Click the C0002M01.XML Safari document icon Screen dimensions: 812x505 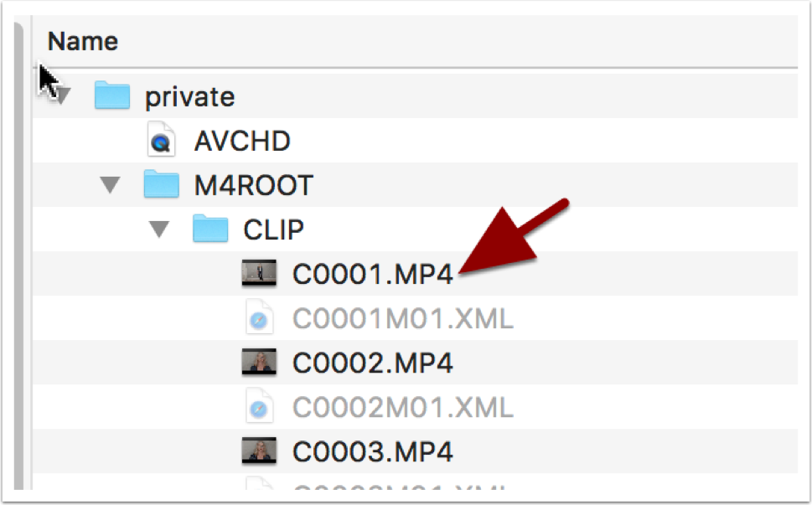point(259,405)
